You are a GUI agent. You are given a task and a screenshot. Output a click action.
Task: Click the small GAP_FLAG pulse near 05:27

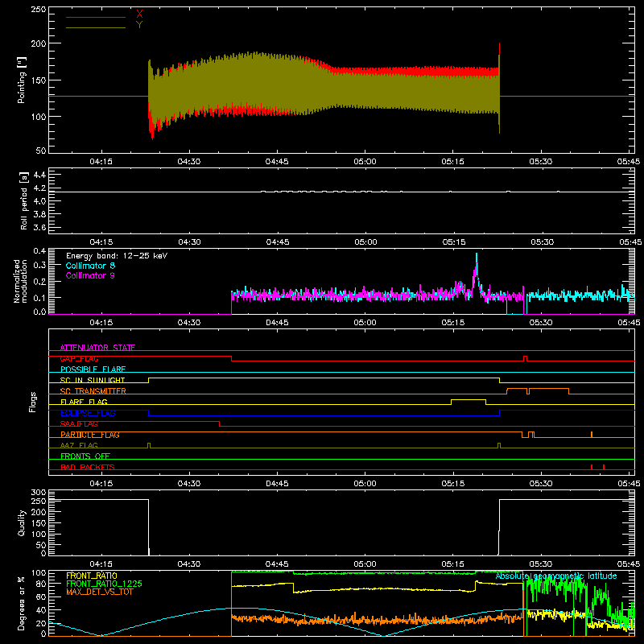(525, 358)
